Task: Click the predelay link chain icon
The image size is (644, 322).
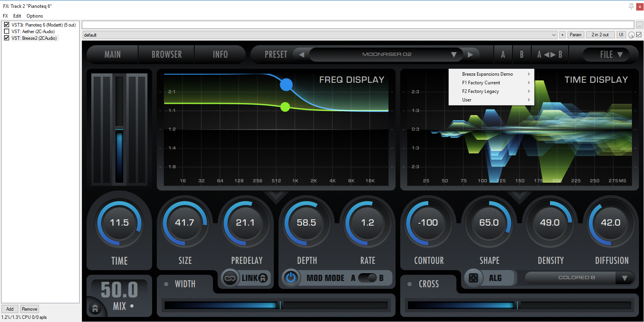Action: 230,278
